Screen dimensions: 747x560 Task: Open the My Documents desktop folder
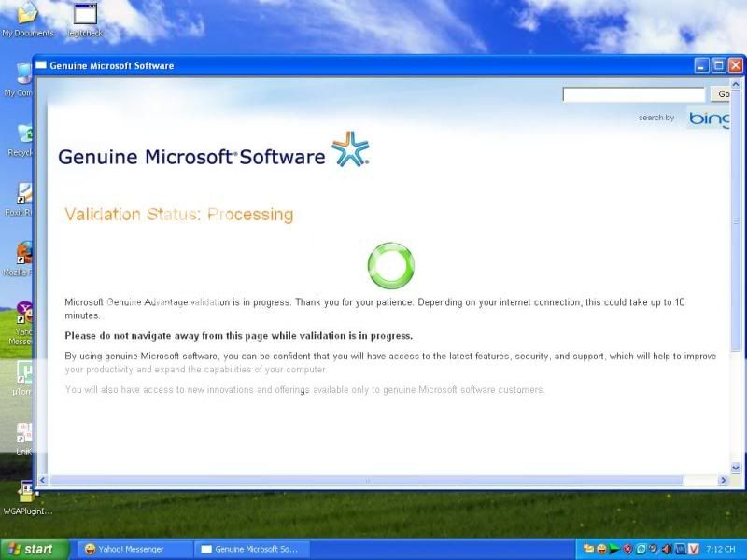tap(28, 19)
